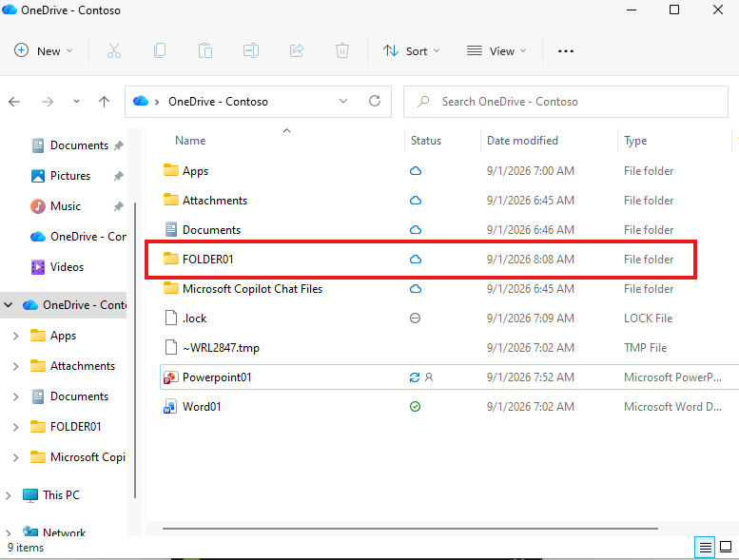Expand address bar history dropdown
Image resolution: width=739 pixels, height=560 pixels.
(x=343, y=101)
